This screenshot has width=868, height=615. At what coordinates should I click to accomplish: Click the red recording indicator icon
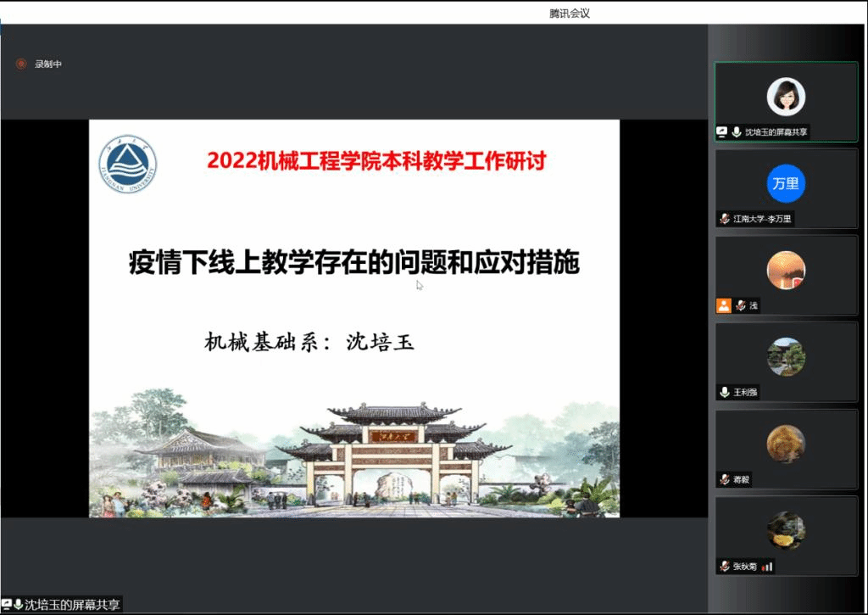[21, 64]
